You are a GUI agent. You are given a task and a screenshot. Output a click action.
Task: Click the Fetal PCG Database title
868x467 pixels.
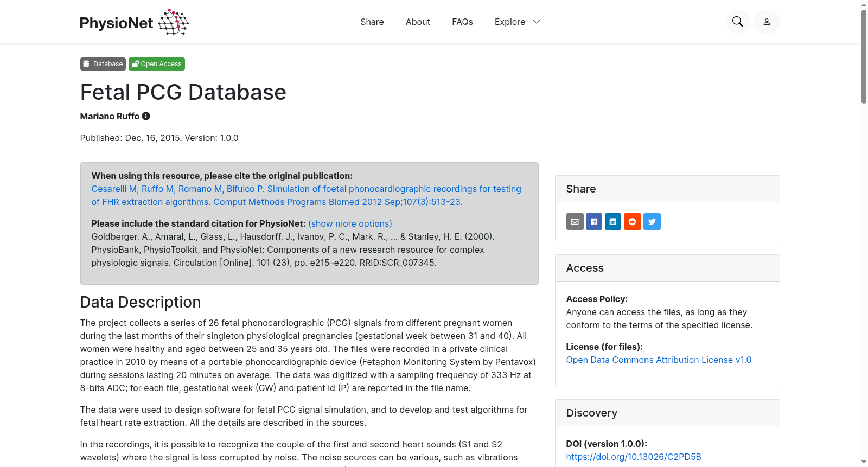(183, 92)
